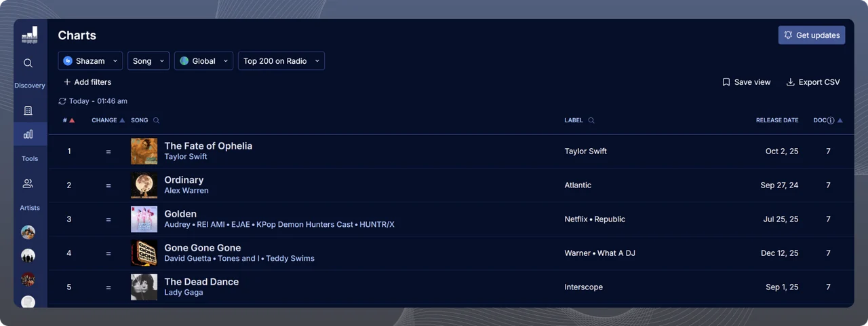The width and height of the screenshot is (868, 326).
Task: Open the first artist avatar in the sidebar
Action: (x=28, y=232)
